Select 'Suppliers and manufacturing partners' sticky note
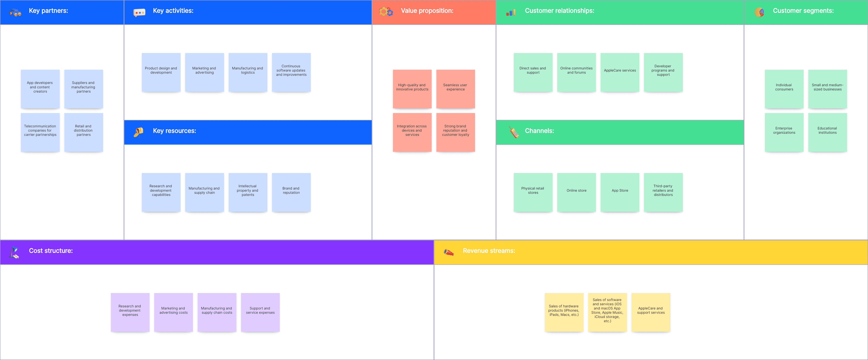The height and width of the screenshot is (360, 868). pyautogui.click(x=84, y=89)
